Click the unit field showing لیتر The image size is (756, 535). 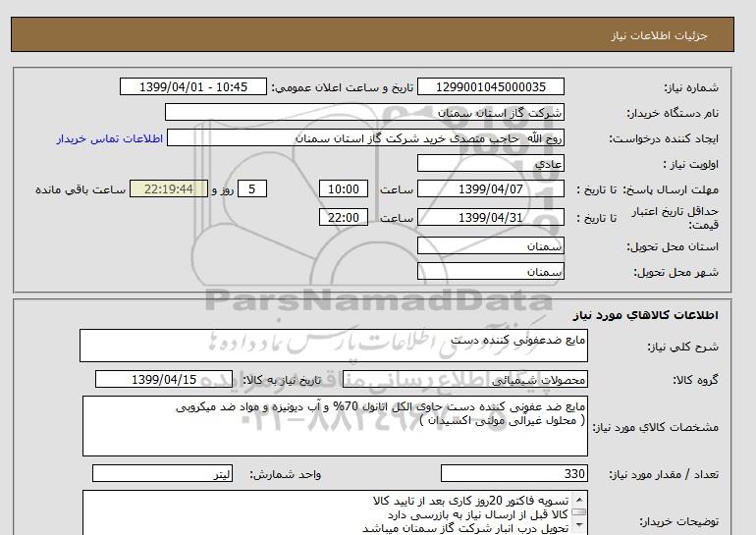(162, 473)
